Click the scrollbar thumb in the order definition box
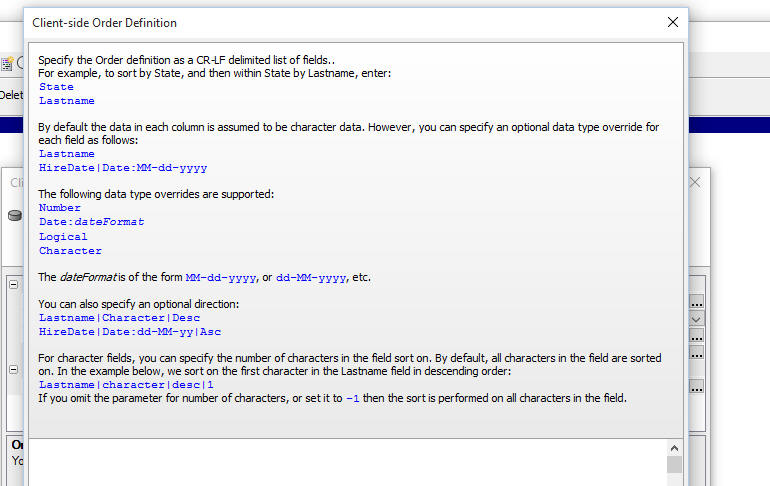Viewport: 770px width, 486px height. 674,464
